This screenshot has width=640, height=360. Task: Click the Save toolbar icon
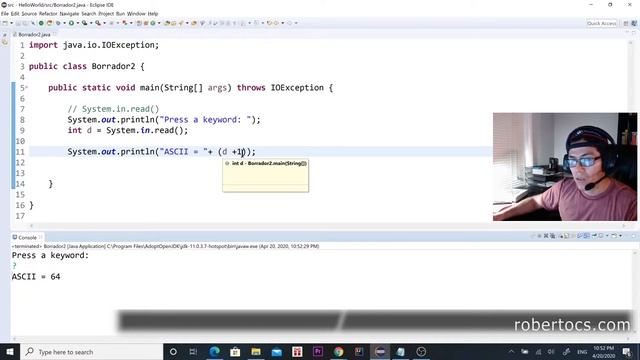pos(18,23)
